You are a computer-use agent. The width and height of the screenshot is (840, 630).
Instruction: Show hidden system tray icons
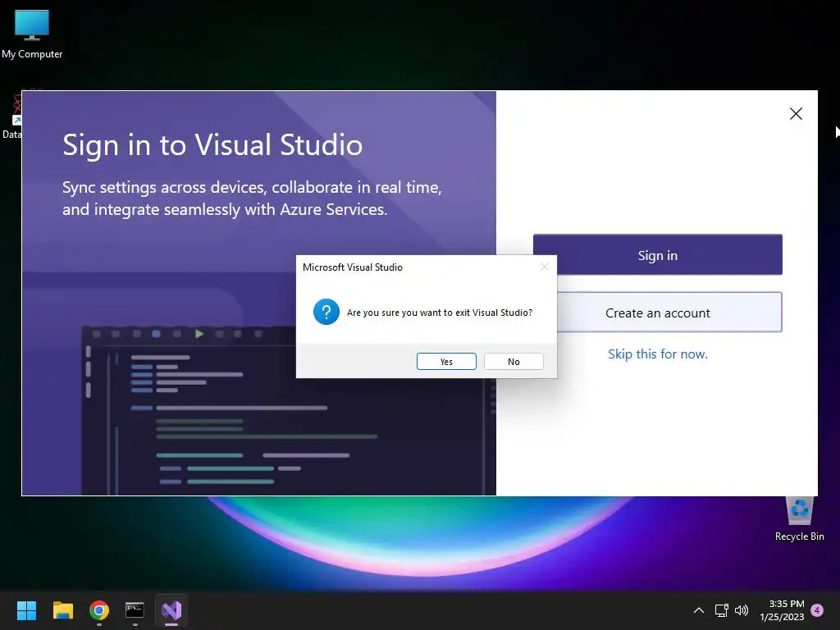(699, 610)
